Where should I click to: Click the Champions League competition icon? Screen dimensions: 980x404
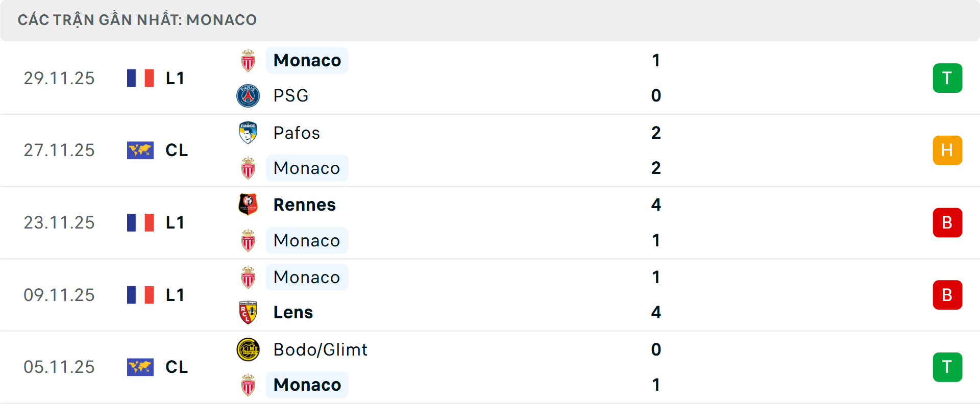coord(140,150)
